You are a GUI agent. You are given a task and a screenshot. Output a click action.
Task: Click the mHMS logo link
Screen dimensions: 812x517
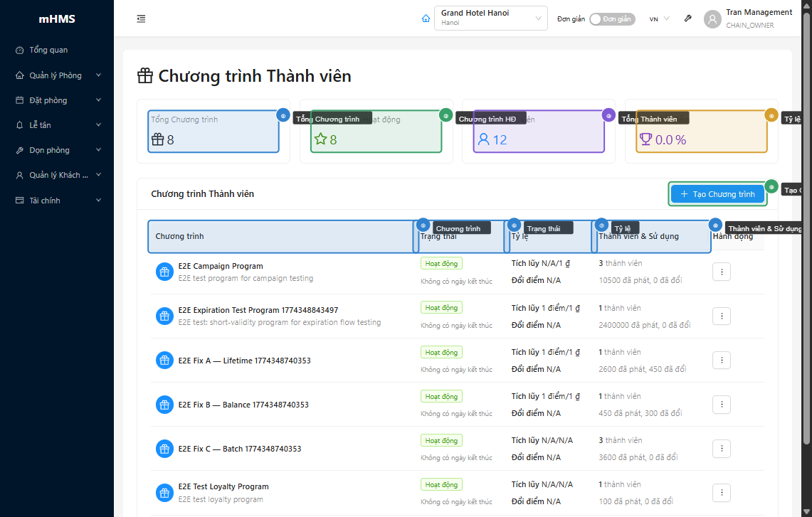click(x=56, y=19)
